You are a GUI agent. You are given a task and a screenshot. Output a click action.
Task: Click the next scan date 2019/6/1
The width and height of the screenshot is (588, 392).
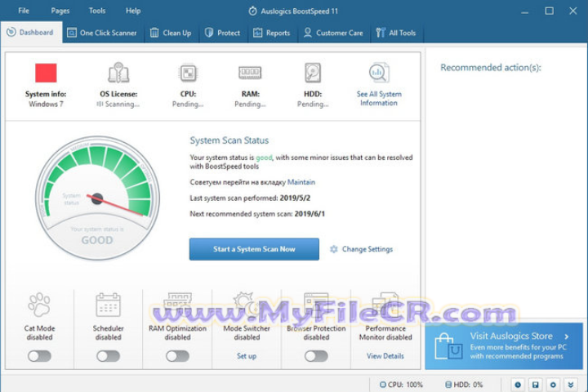[x=310, y=214]
